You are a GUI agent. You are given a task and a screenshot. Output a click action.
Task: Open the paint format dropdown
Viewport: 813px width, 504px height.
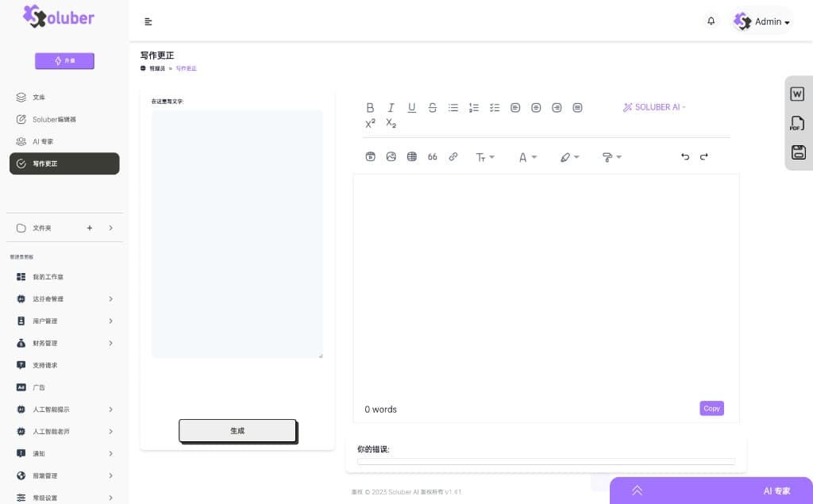(x=611, y=157)
